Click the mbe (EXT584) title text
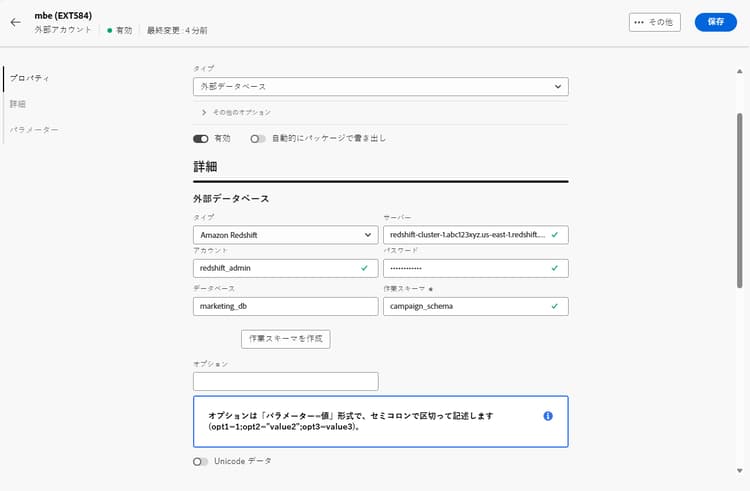 click(63, 16)
